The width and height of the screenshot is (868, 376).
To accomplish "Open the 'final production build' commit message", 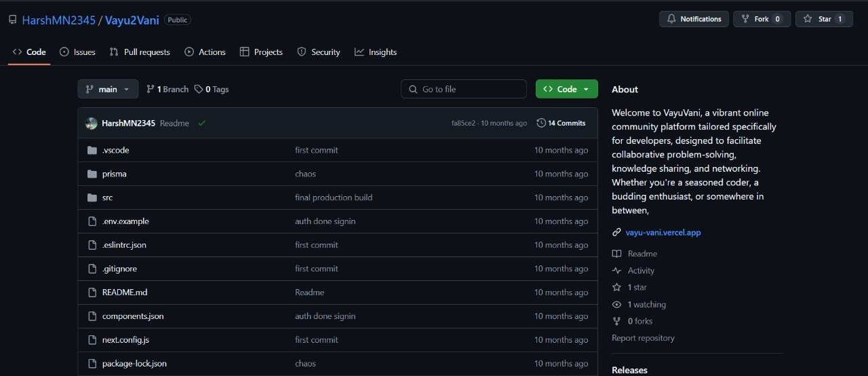I will point(334,198).
